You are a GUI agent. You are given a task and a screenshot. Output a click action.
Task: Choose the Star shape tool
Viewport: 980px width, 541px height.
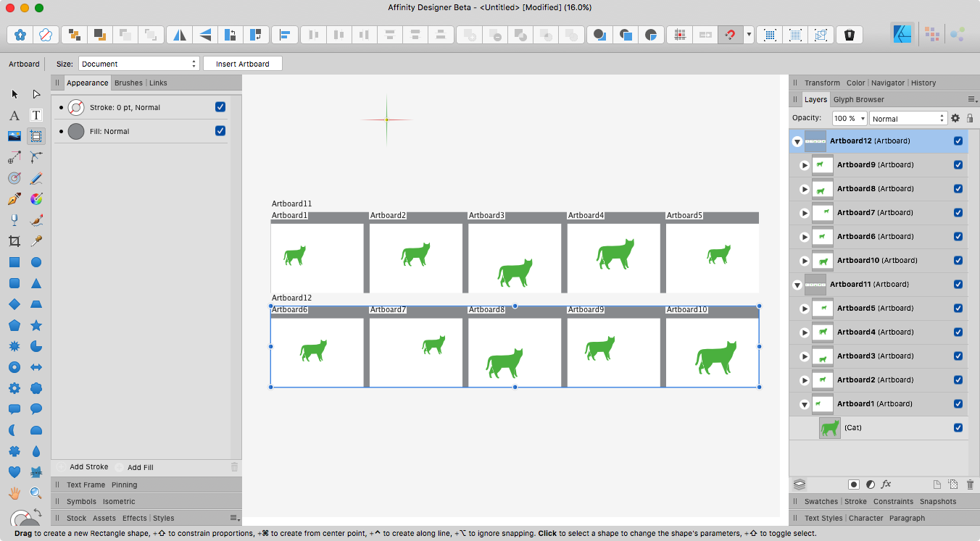pos(36,325)
